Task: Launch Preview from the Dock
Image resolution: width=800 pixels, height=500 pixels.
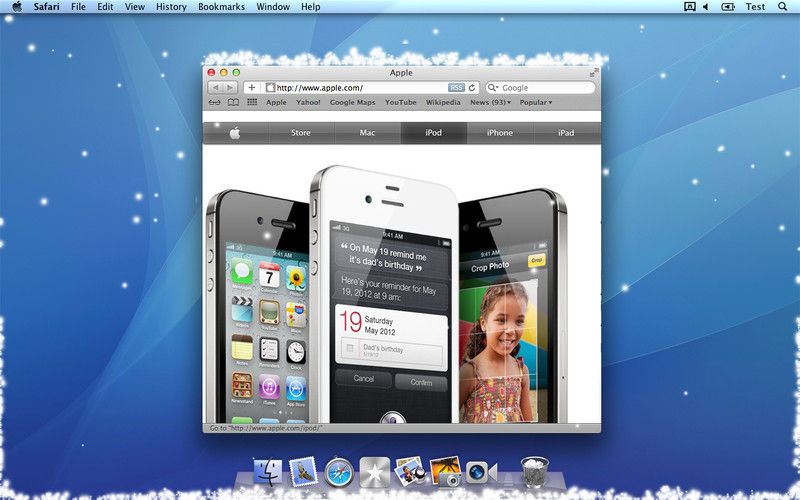Action: click(410, 471)
